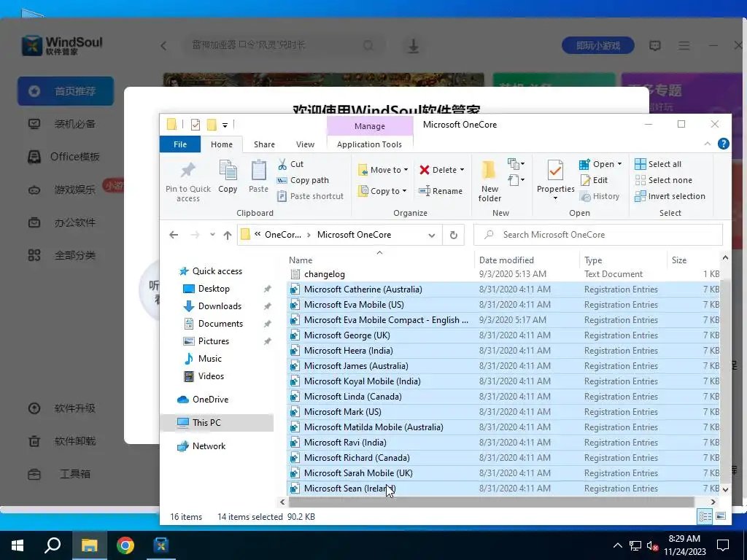
Task: Open the File menu tab
Action: (180, 144)
